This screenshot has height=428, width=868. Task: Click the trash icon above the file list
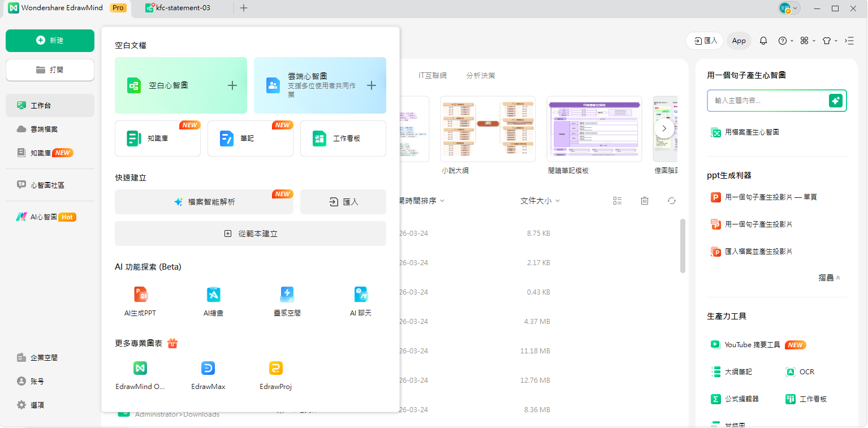click(644, 200)
